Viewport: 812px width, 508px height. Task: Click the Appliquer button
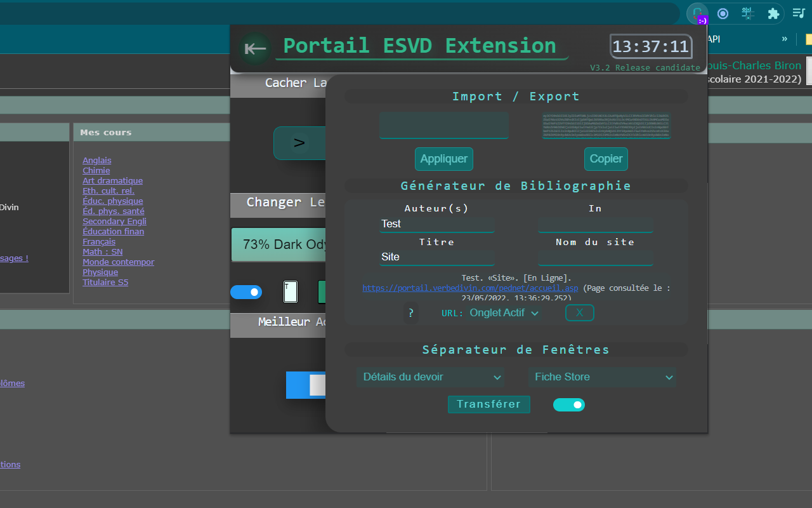pyautogui.click(x=444, y=159)
